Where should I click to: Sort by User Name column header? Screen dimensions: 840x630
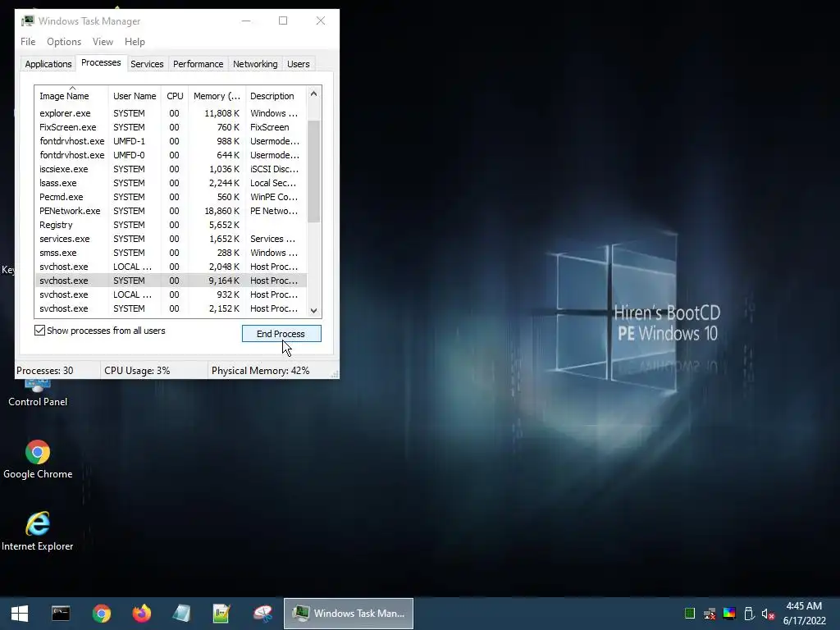[135, 96]
